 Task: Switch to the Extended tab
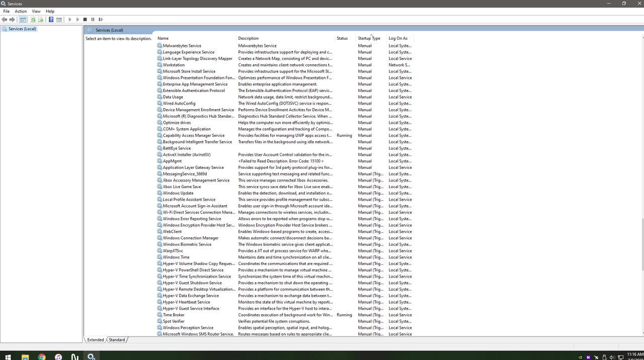tap(95, 340)
